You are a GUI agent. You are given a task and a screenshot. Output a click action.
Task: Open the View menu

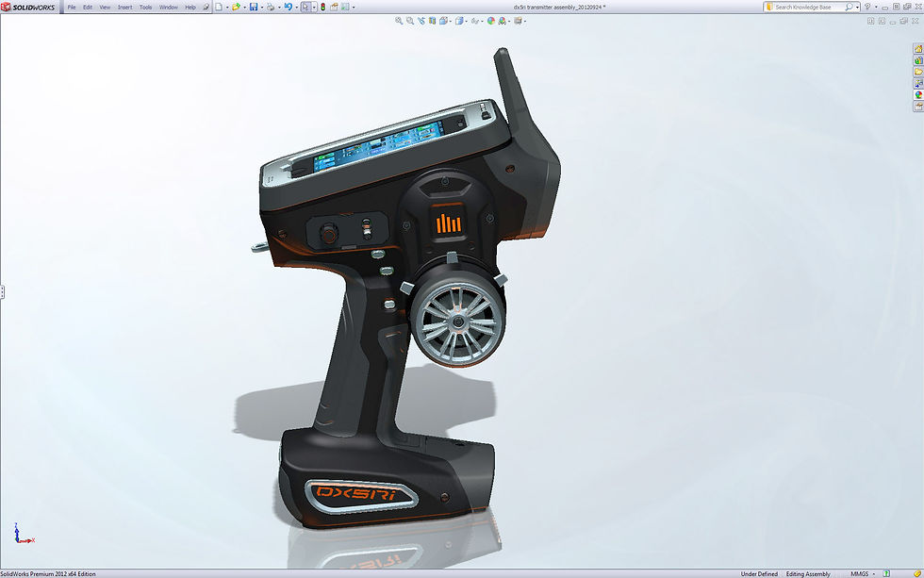105,7
